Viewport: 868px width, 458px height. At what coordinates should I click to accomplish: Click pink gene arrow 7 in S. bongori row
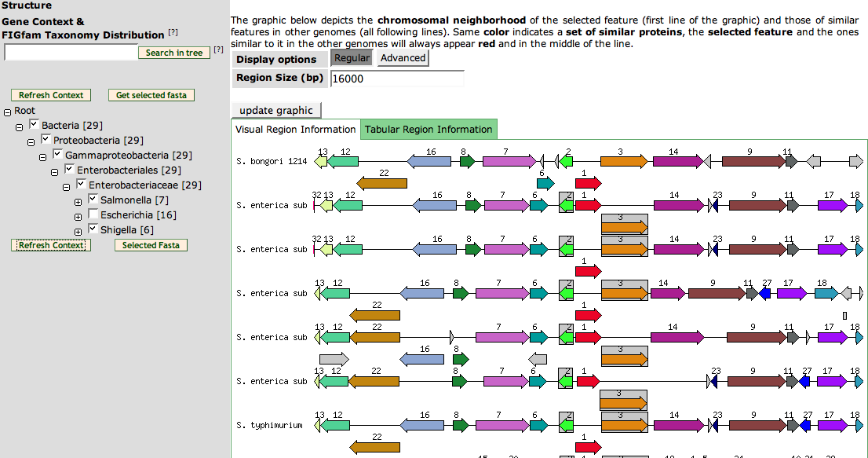509,162
